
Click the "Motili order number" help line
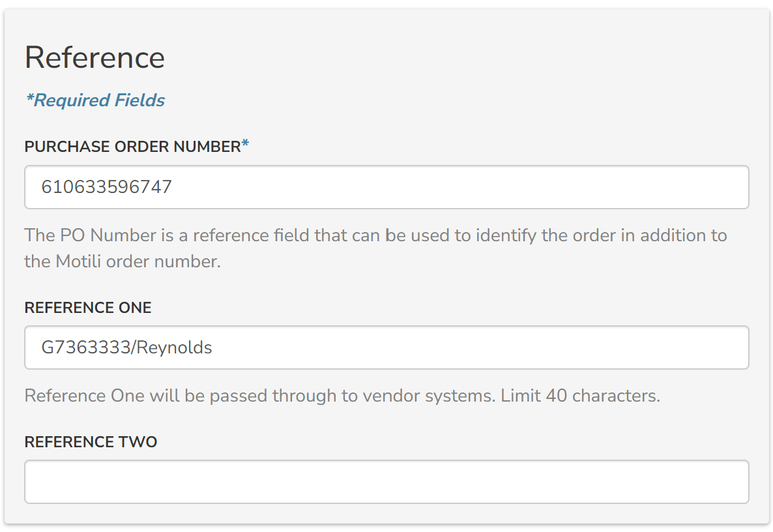pyautogui.click(x=123, y=261)
